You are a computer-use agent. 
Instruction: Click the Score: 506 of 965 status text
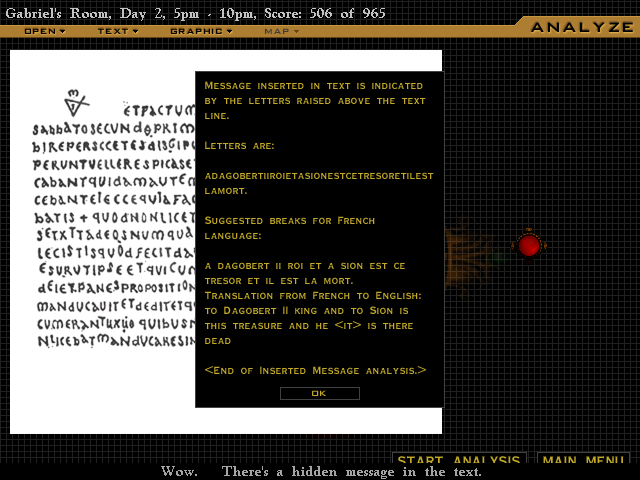point(324,13)
